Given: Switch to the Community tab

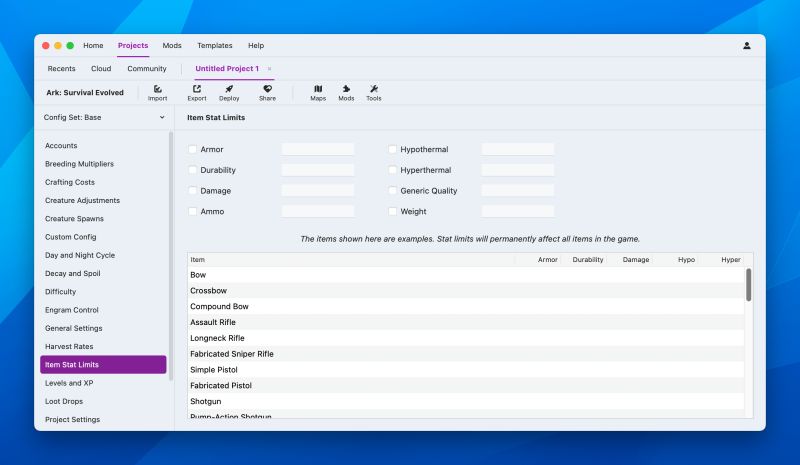Looking at the screenshot, I should point(147,68).
